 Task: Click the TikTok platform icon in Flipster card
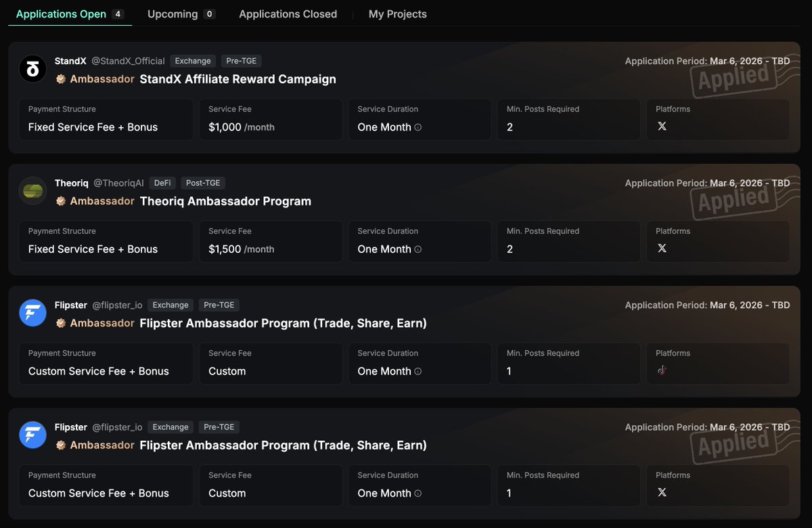pos(662,370)
